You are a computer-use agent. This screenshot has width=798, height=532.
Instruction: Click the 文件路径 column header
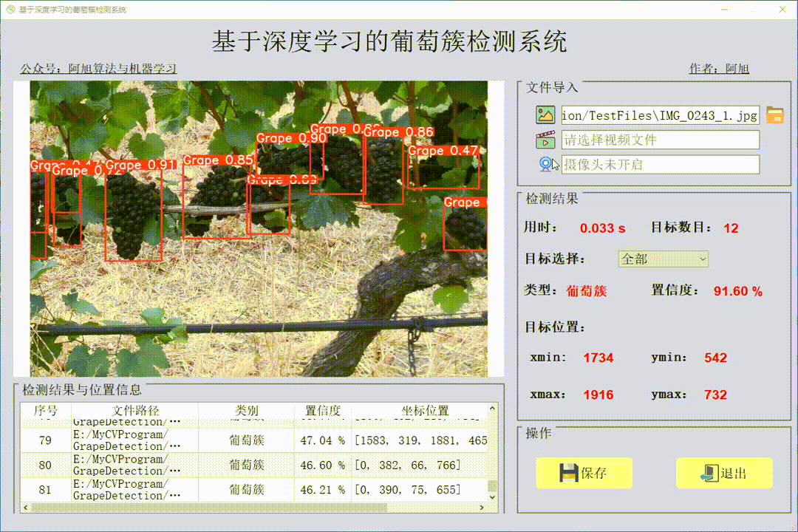[x=135, y=410]
